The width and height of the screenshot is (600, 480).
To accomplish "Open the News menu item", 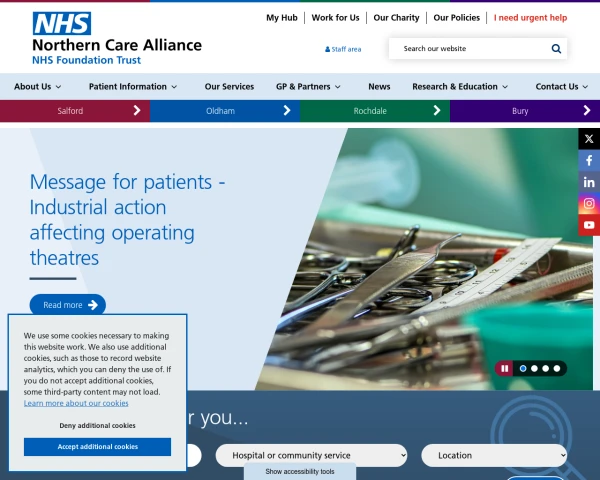I will (x=379, y=87).
